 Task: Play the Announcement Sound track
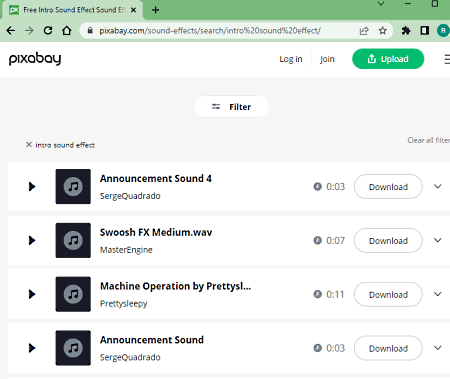pos(32,348)
